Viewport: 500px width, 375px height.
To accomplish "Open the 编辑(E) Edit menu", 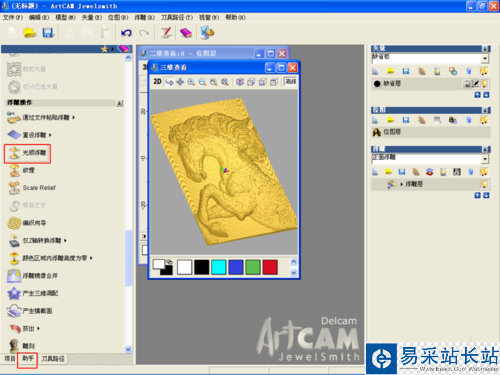I will point(39,17).
